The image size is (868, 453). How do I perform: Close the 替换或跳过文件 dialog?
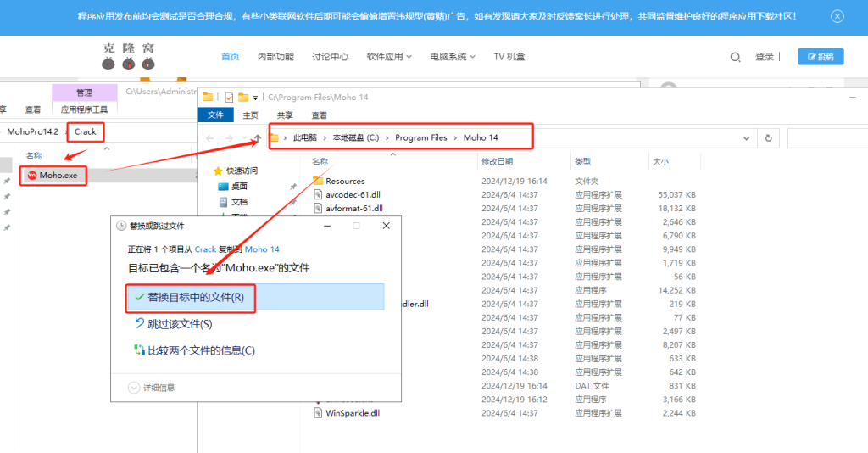tap(386, 226)
